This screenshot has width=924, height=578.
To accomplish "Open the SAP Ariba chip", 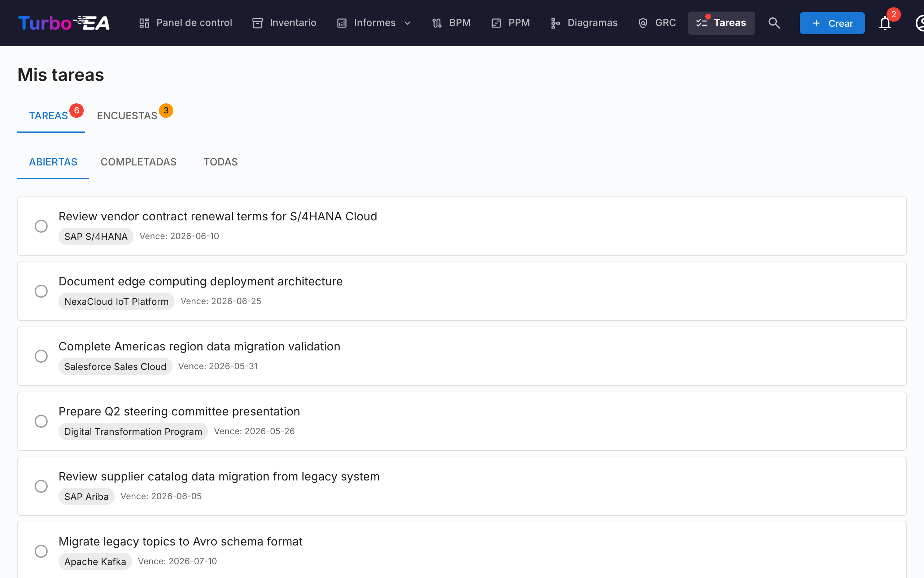I will tap(86, 496).
